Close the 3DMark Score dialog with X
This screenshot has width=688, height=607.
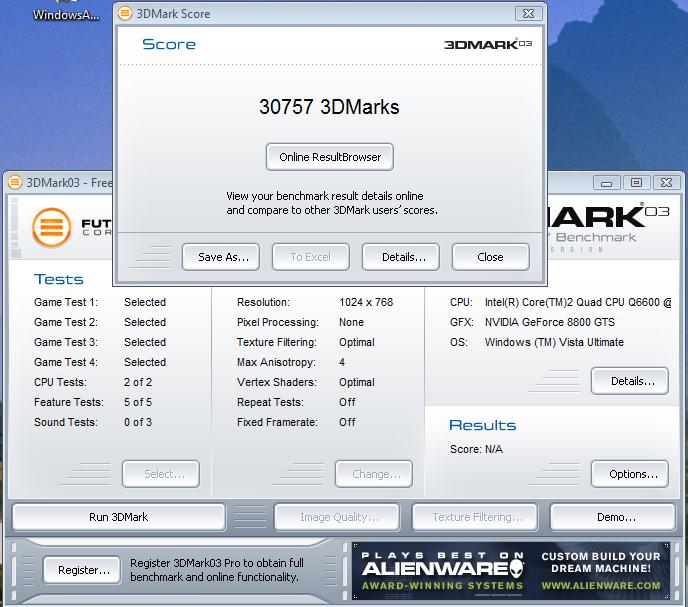coord(529,14)
